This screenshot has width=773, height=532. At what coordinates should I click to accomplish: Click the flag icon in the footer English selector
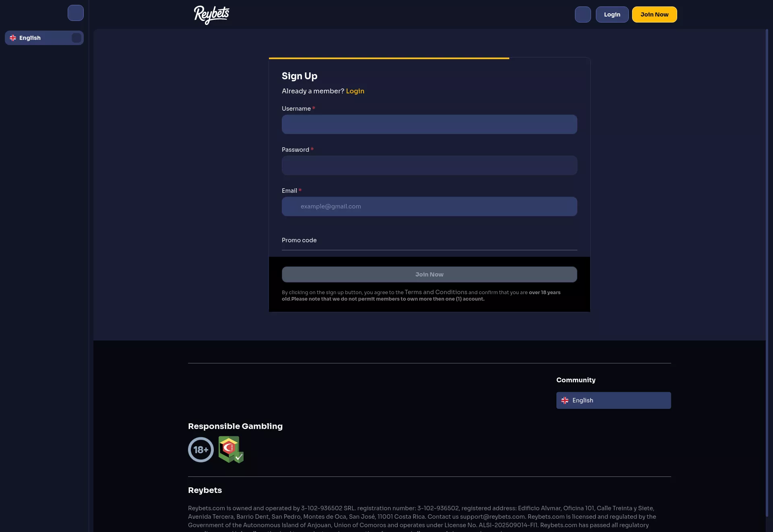565,400
